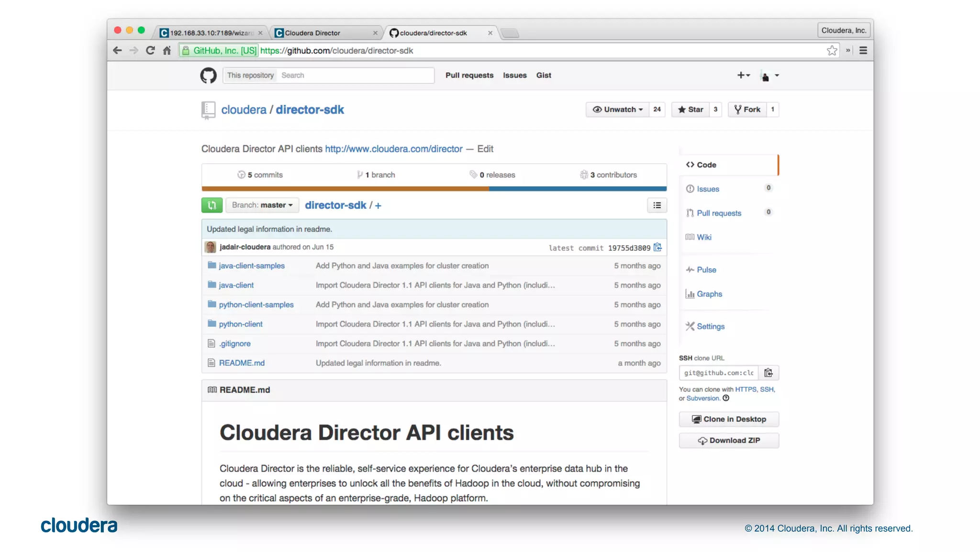Click the 24 watchers count

pos(657,110)
